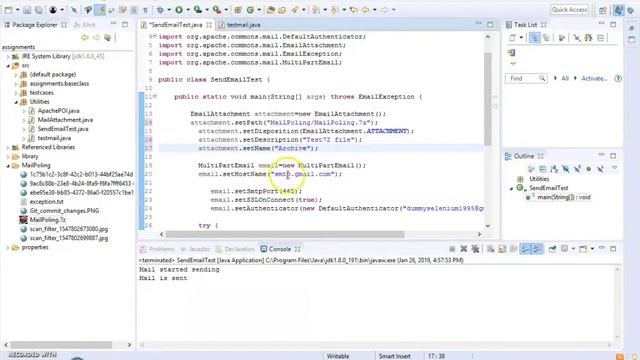The width and height of the screenshot is (640, 360).
Task: Click Open Console icon in Console toolbar
Action: coord(583,249)
